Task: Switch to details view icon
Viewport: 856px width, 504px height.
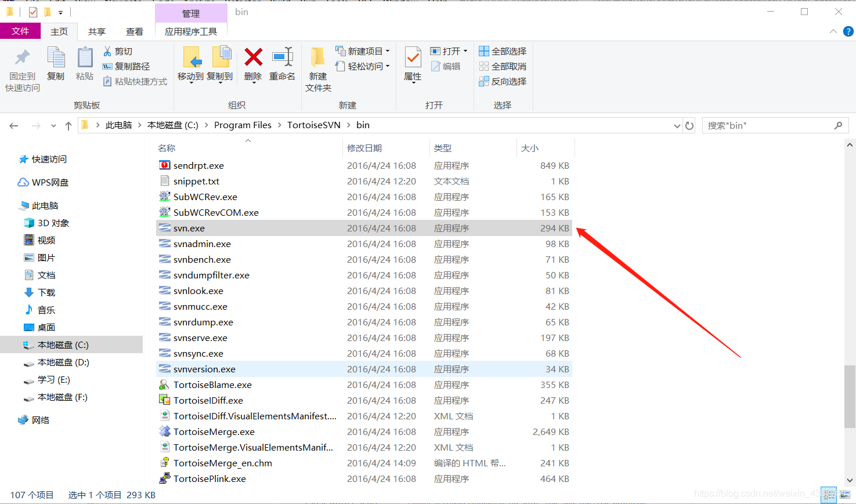Action: [x=829, y=495]
